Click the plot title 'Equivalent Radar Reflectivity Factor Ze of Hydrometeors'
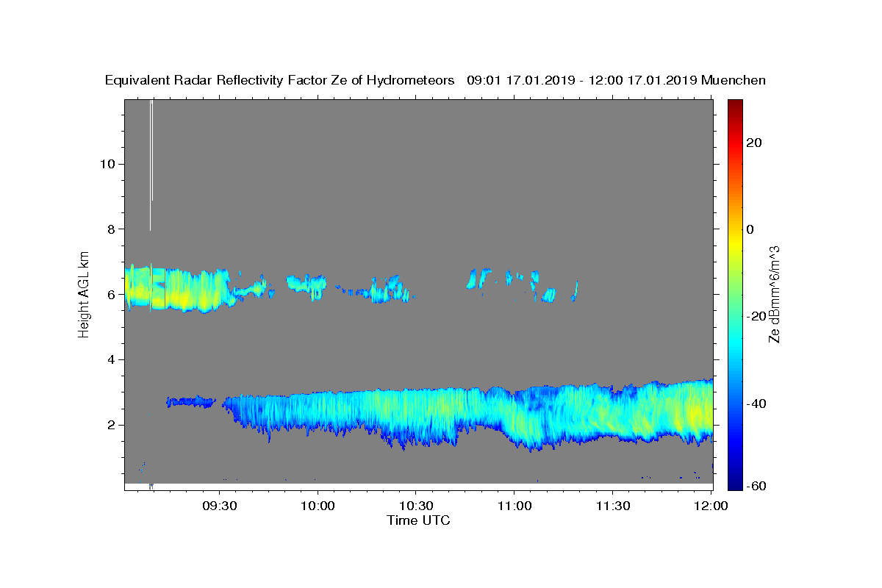Image resolution: width=882 pixels, height=588 pixels. click(x=280, y=80)
